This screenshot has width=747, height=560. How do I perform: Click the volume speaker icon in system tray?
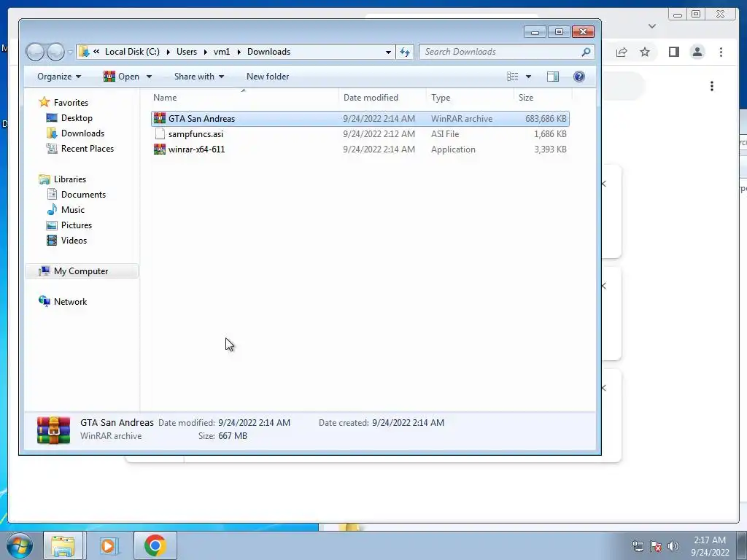[673, 545]
